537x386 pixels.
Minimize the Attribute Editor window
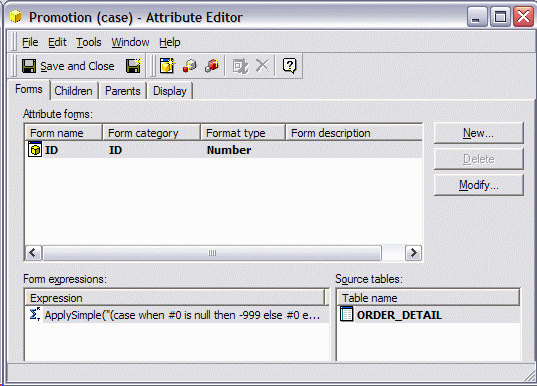(x=477, y=17)
